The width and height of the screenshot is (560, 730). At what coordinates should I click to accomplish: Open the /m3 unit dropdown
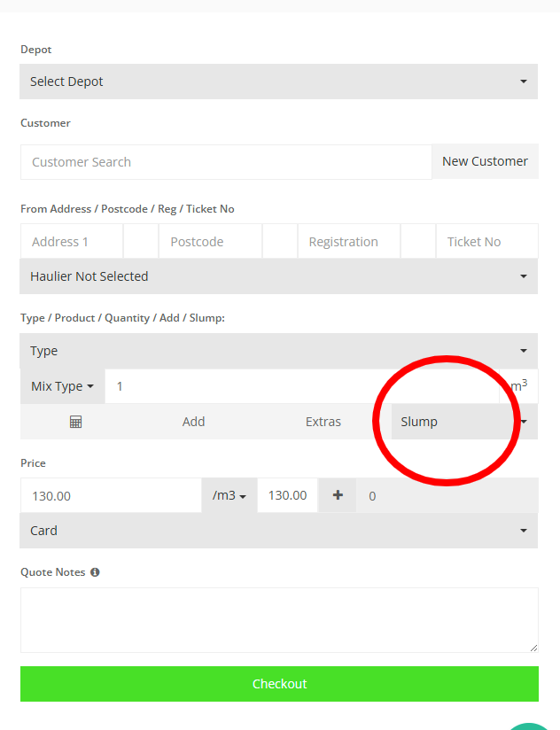click(229, 495)
